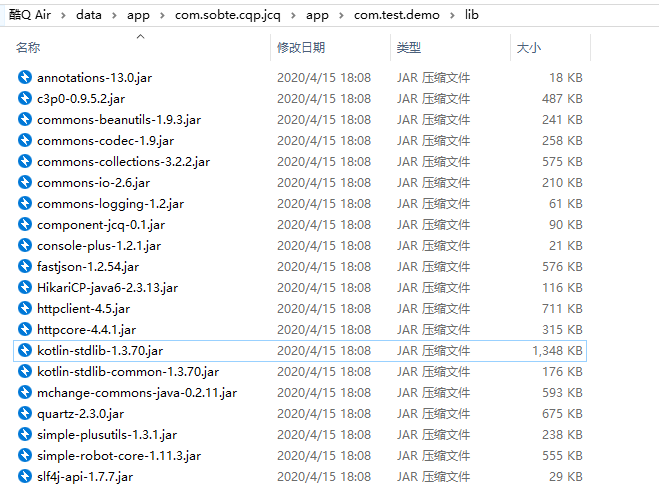
Task: Expand the chevron after 酷Q Air breadcrumb
Action: click(x=63, y=16)
